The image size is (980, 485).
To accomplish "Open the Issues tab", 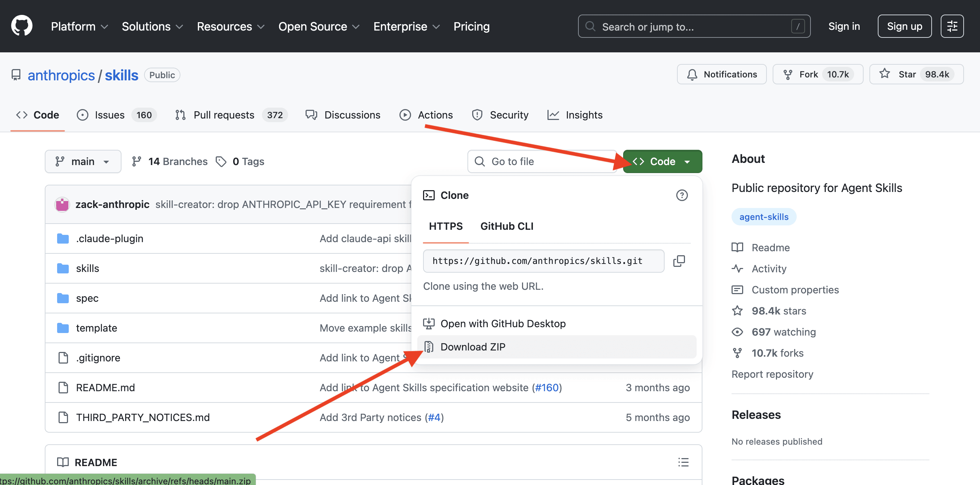I will (109, 115).
